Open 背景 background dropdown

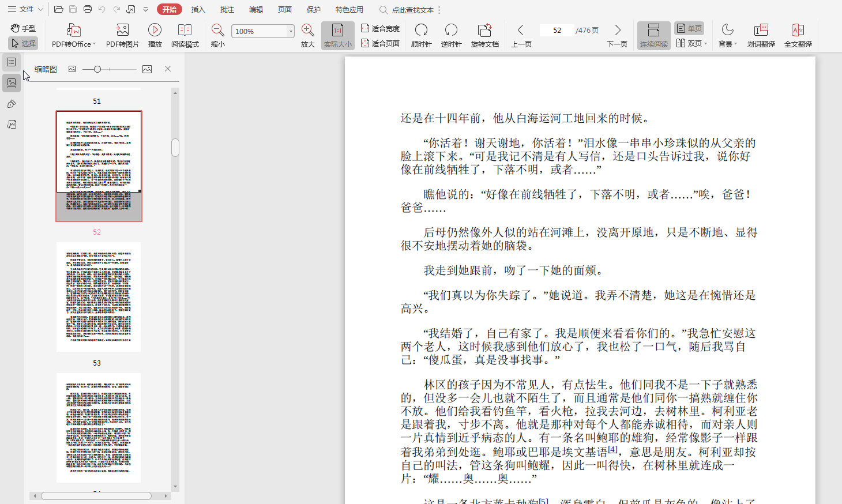pos(728,36)
